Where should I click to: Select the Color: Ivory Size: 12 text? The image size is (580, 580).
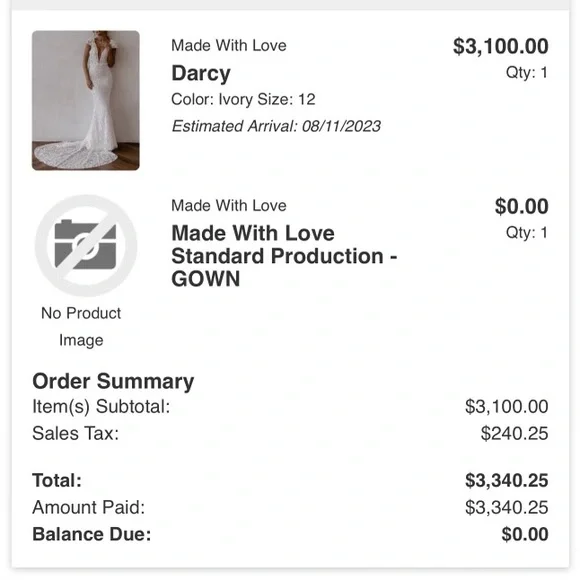(x=243, y=99)
